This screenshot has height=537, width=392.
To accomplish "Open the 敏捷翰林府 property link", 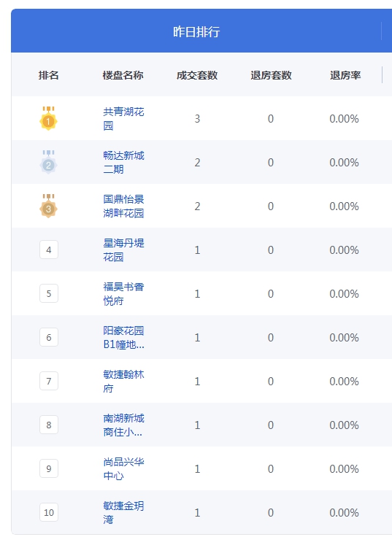I will [123, 381].
